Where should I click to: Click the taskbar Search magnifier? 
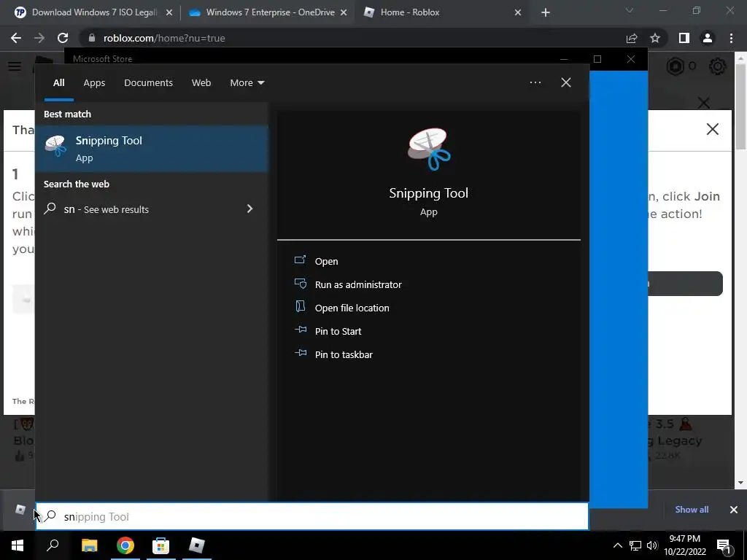[53, 545]
